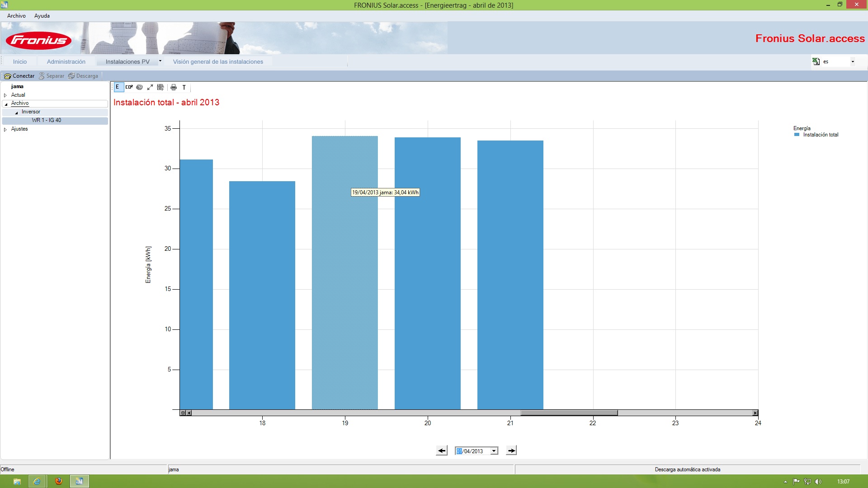Click the chart horizontal scrollbar thumb
Screen dimensions: 868x488
[x=569, y=413]
